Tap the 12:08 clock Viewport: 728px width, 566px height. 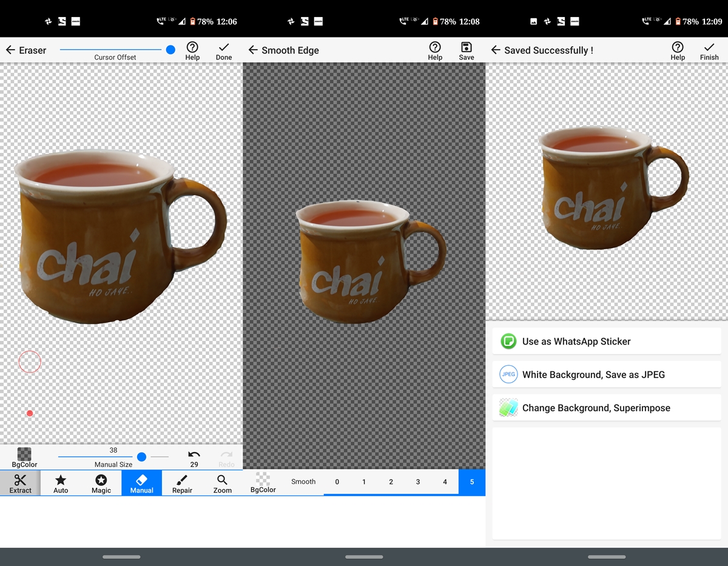tap(470, 21)
